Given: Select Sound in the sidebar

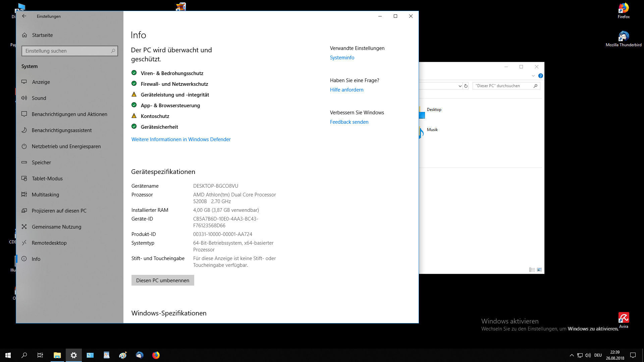Looking at the screenshot, I should (x=39, y=98).
